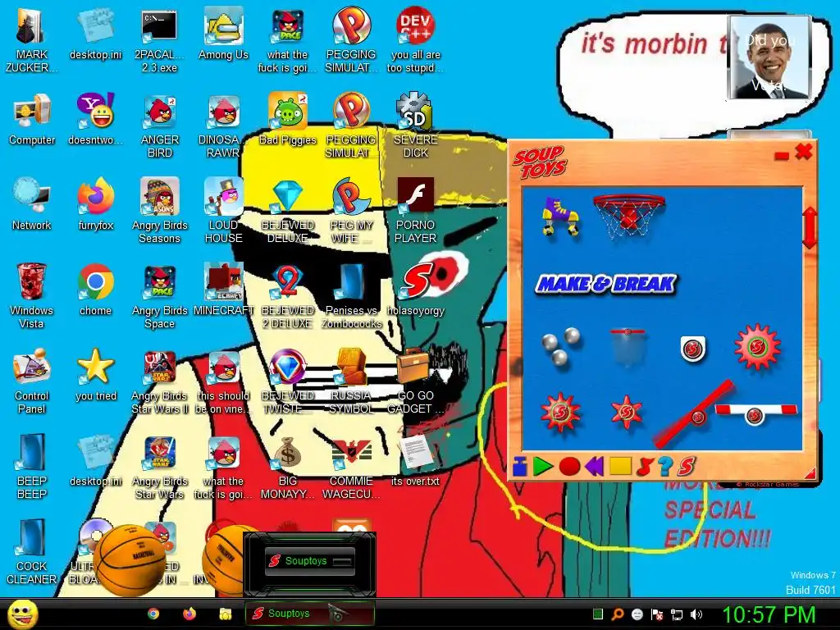Image resolution: width=840 pixels, height=630 pixels.
Task: Click the red music note icon in Soup Toys
Action: pyautogui.click(x=645, y=467)
